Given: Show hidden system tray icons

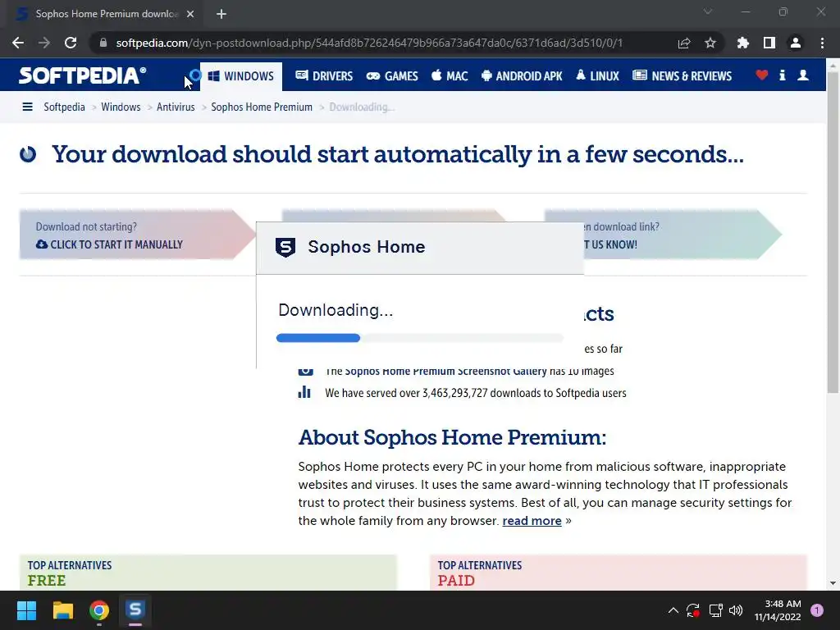Looking at the screenshot, I should 673,610.
